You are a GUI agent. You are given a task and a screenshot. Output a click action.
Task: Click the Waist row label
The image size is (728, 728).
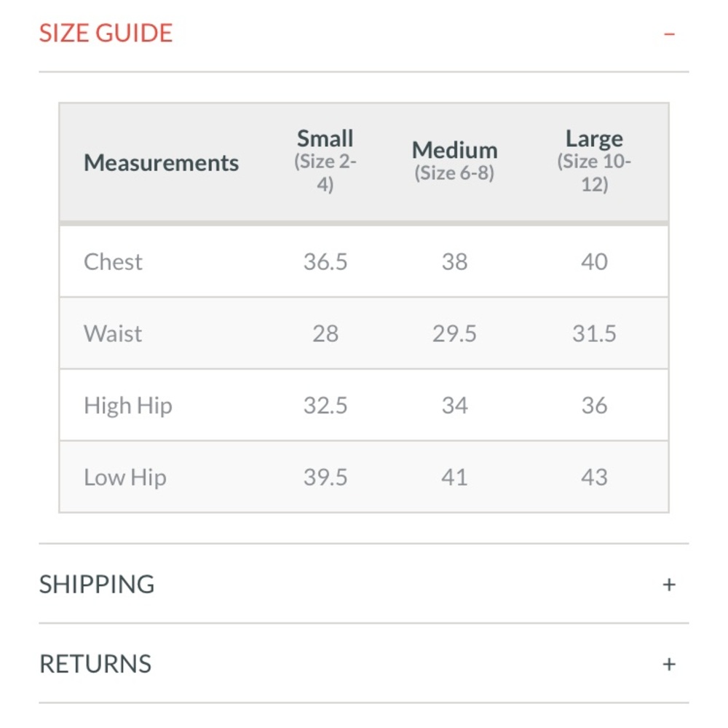click(x=113, y=333)
